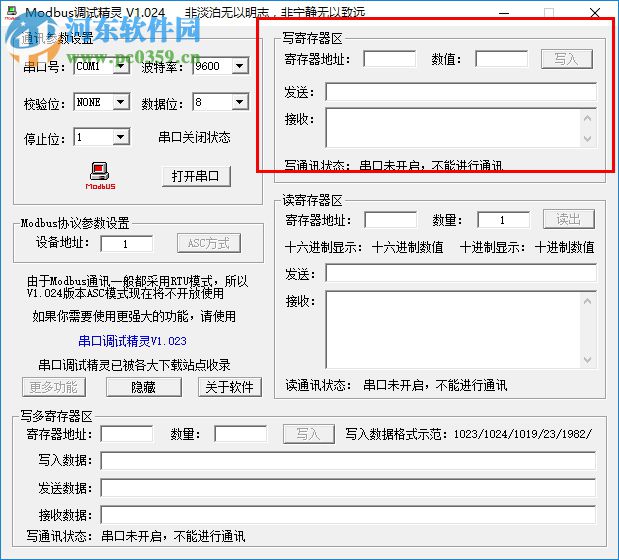This screenshot has height=560, width=619.
Task: Click 写入 button in 写多寄存器区
Action: (x=309, y=434)
